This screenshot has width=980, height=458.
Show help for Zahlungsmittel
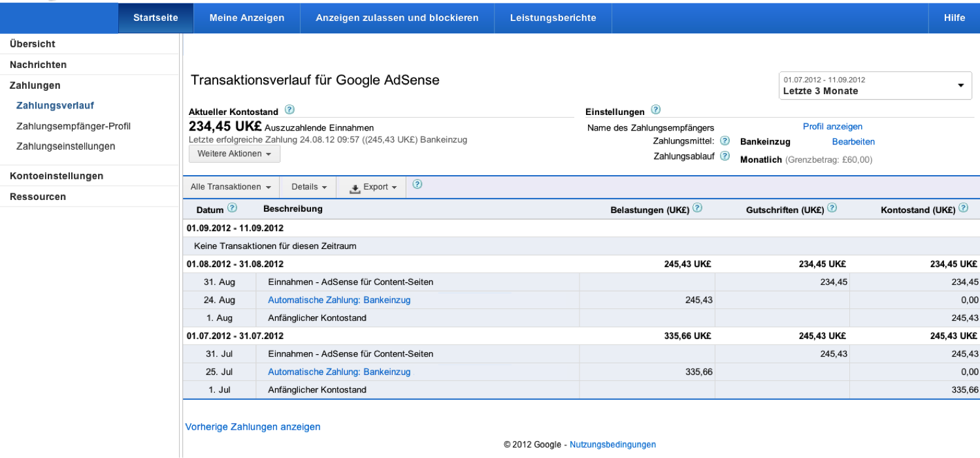point(725,140)
